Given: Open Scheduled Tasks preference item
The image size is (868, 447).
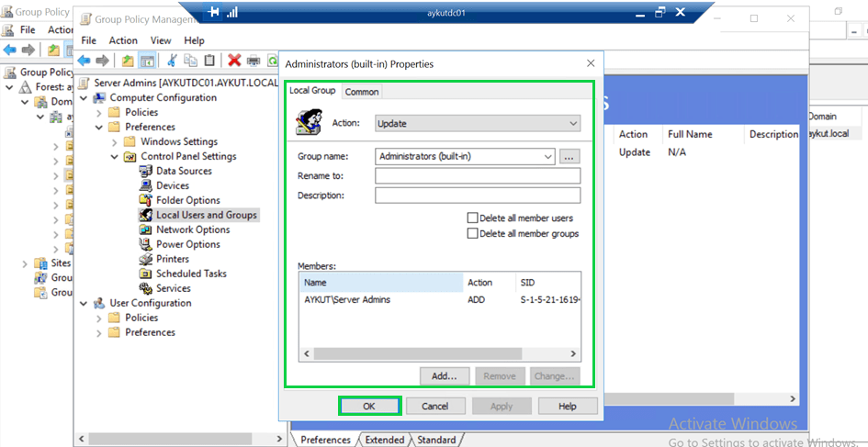Looking at the screenshot, I should pyautogui.click(x=191, y=274).
